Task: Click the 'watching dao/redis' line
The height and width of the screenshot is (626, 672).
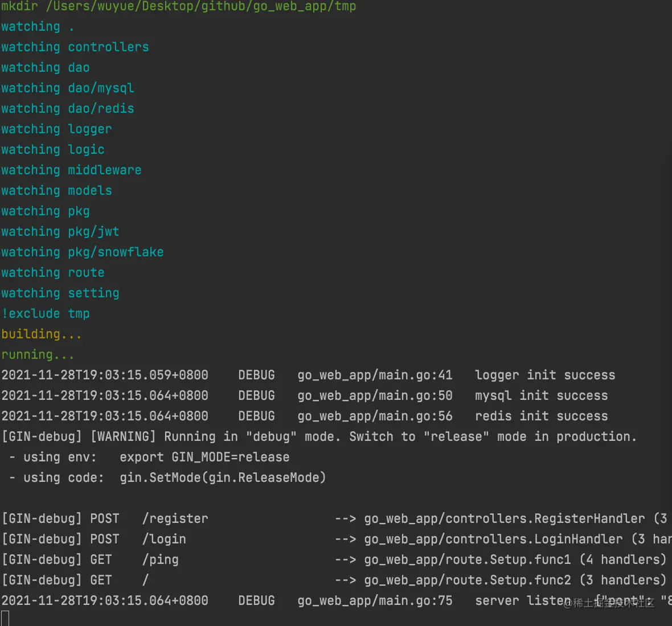Action: coord(68,109)
